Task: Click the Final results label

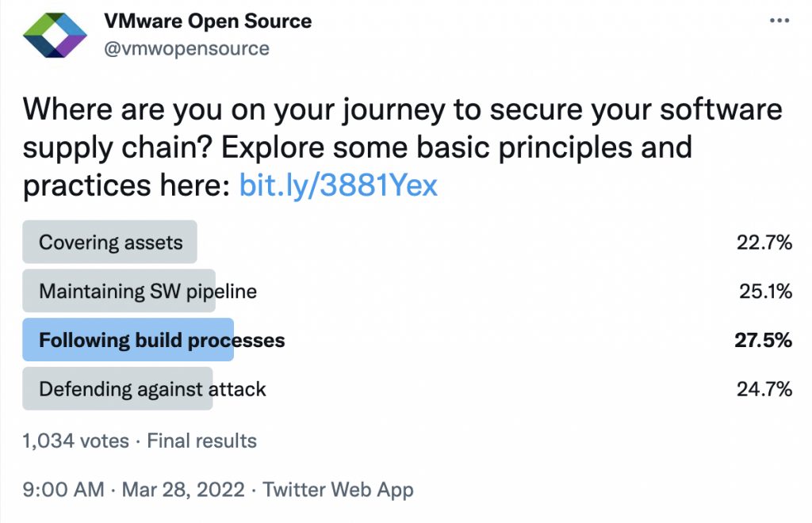Action: pyautogui.click(x=202, y=441)
